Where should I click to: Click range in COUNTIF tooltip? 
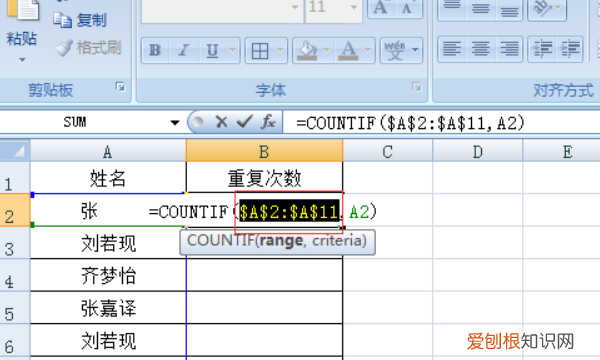[281, 241]
